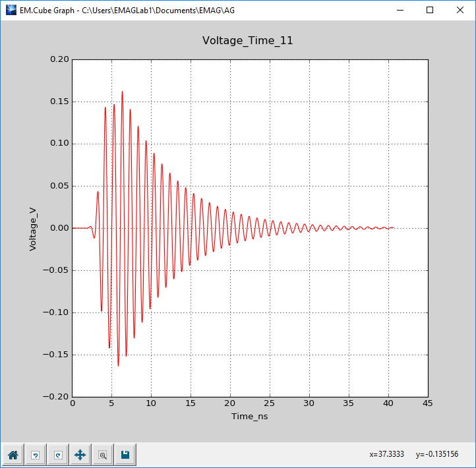
Task: Click the x=37.3333 coordinate readout
Action: coord(387,454)
